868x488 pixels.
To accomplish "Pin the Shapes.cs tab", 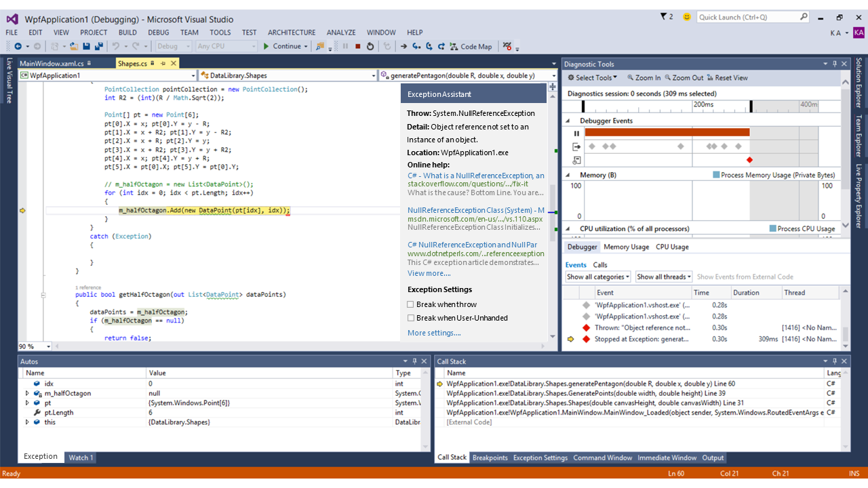I will (163, 64).
